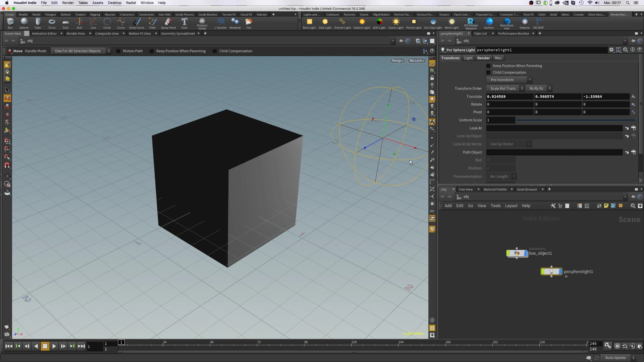Add an Env Day Light

tap(433, 23)
